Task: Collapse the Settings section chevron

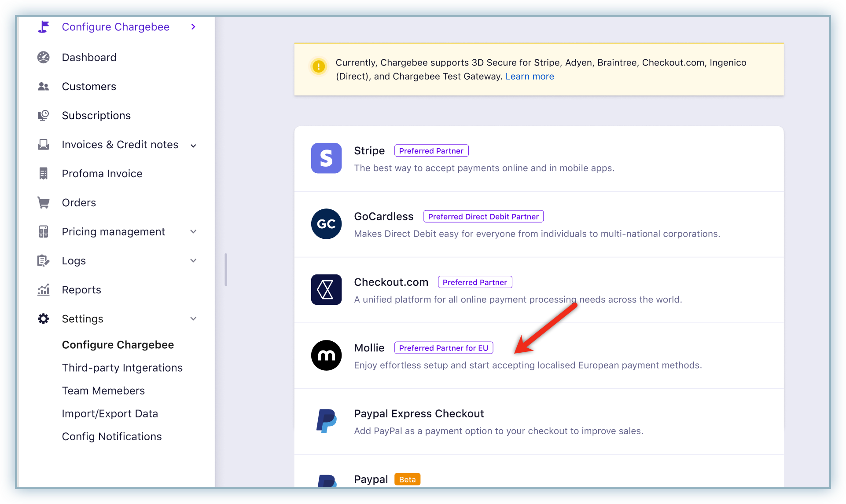Action: [193, 319]
